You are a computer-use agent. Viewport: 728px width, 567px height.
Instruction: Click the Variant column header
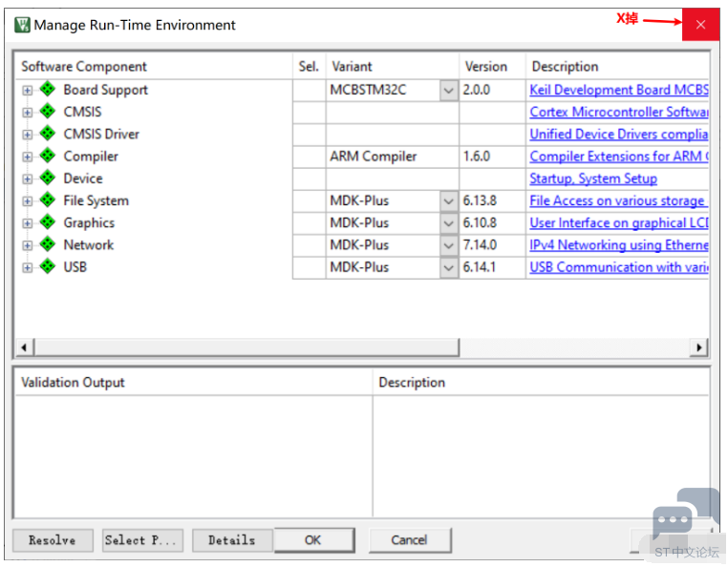393,67
